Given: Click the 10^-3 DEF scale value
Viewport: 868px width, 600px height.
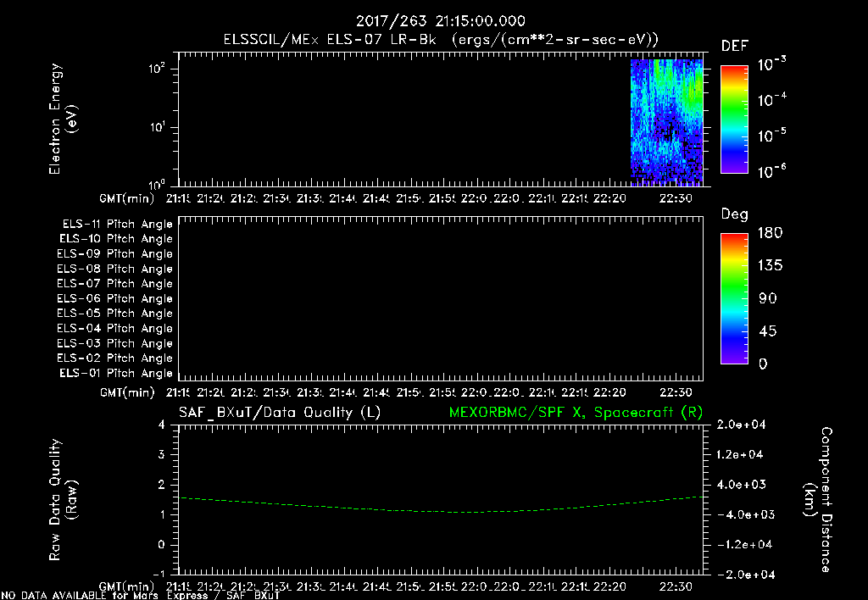Looking at the screenshot, I should [x=771, y=64].
